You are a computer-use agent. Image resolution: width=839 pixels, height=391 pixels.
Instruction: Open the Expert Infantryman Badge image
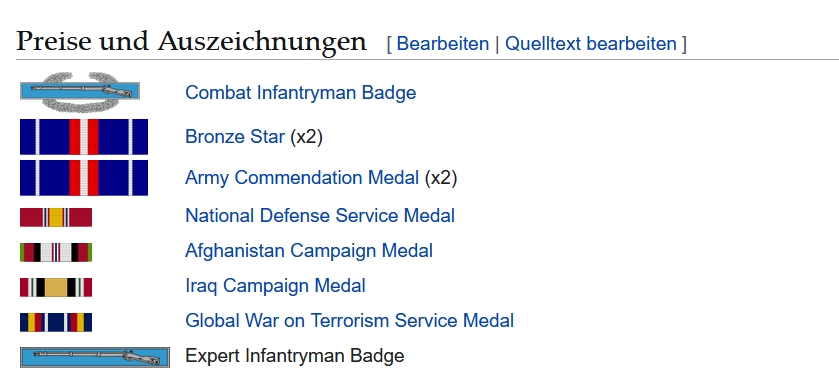coord(95,357)
